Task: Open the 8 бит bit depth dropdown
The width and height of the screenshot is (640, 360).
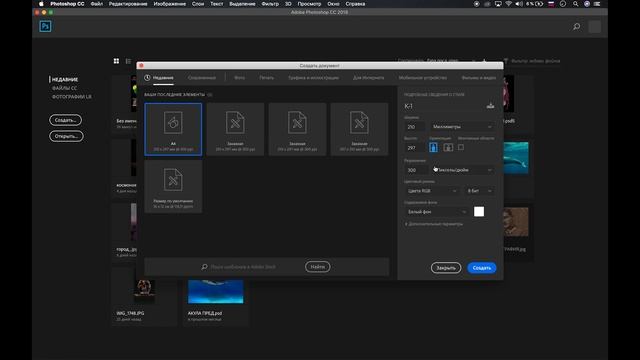Action: [479, 191]
